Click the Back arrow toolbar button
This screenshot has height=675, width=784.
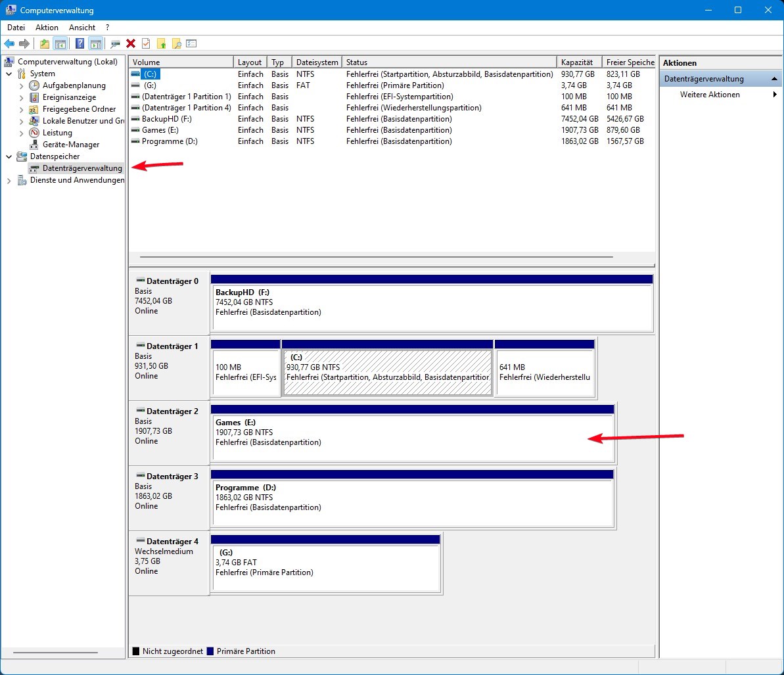tap(9, 43)
